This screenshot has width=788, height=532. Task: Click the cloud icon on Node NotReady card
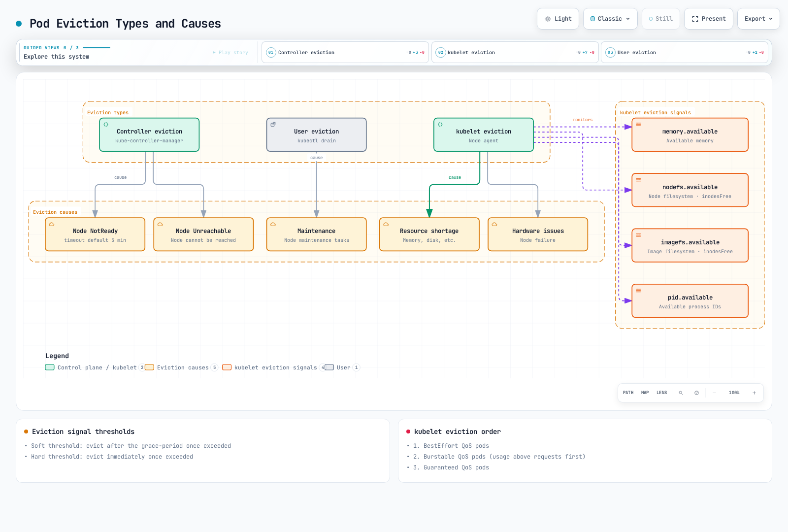[52, 224]
